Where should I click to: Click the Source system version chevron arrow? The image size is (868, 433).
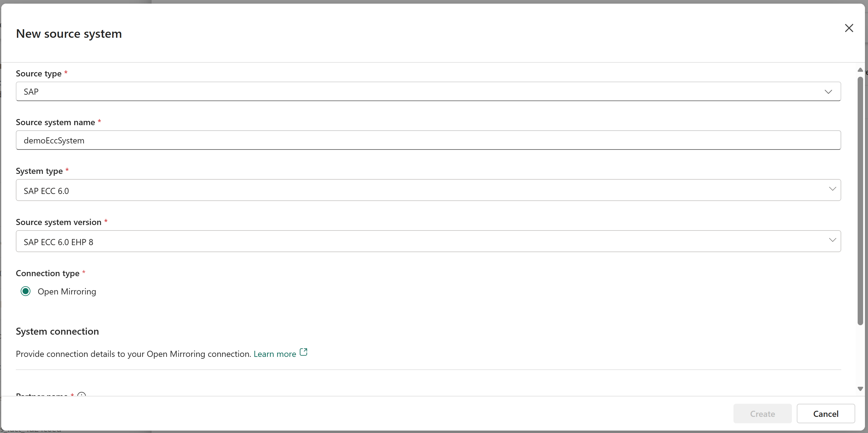pyautogui.click(x=832, y=240)
